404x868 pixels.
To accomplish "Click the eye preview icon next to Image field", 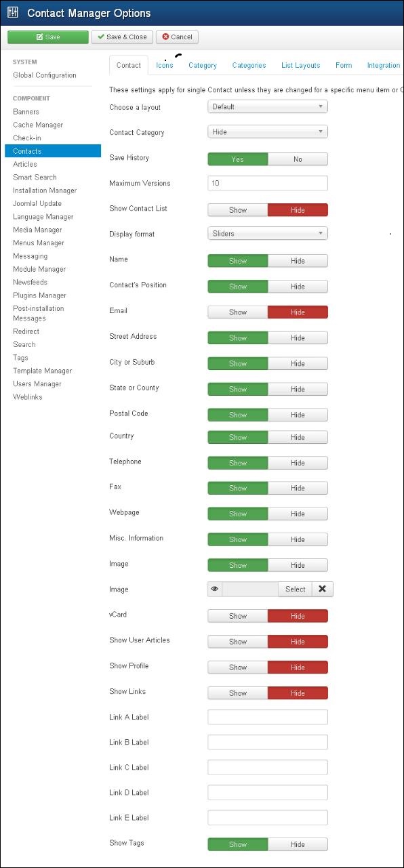I will point(215,589).
